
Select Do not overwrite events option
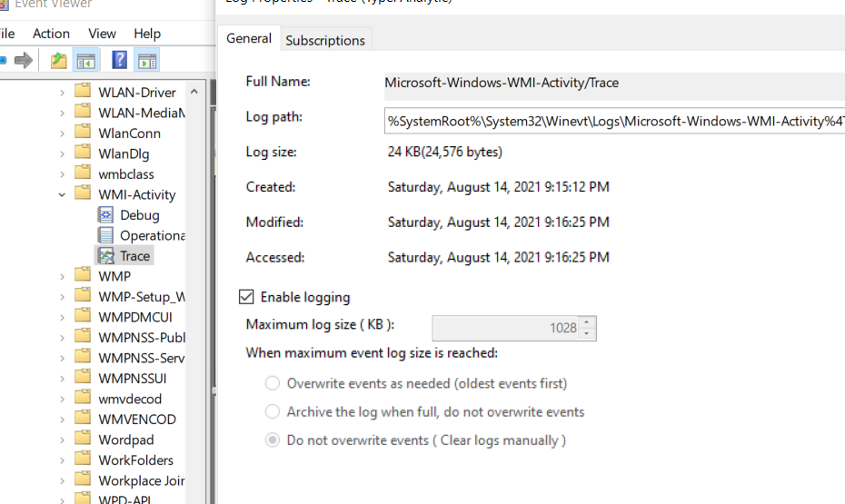[273, 440]
